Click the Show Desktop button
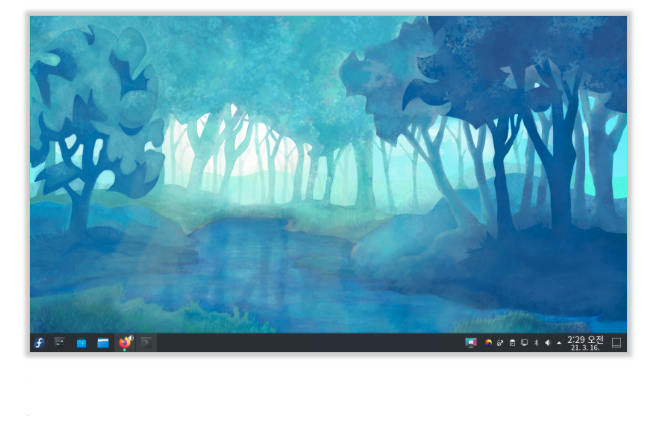 point(616,343)
